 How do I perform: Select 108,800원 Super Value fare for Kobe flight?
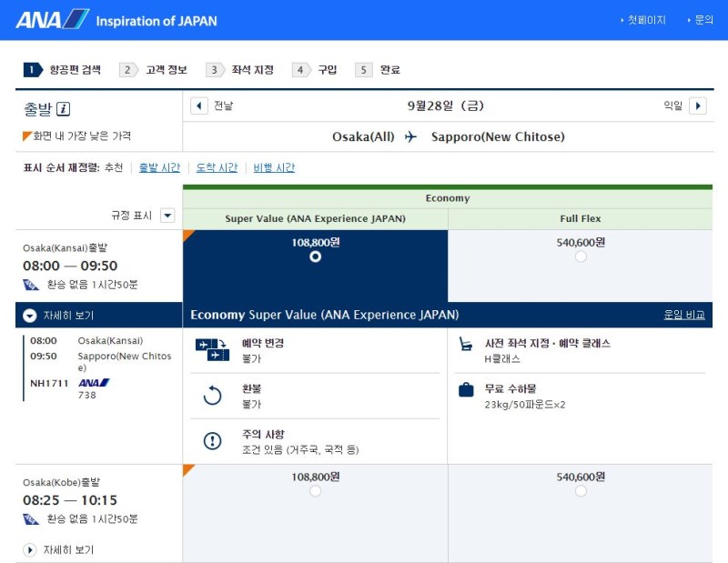point(315,491)
